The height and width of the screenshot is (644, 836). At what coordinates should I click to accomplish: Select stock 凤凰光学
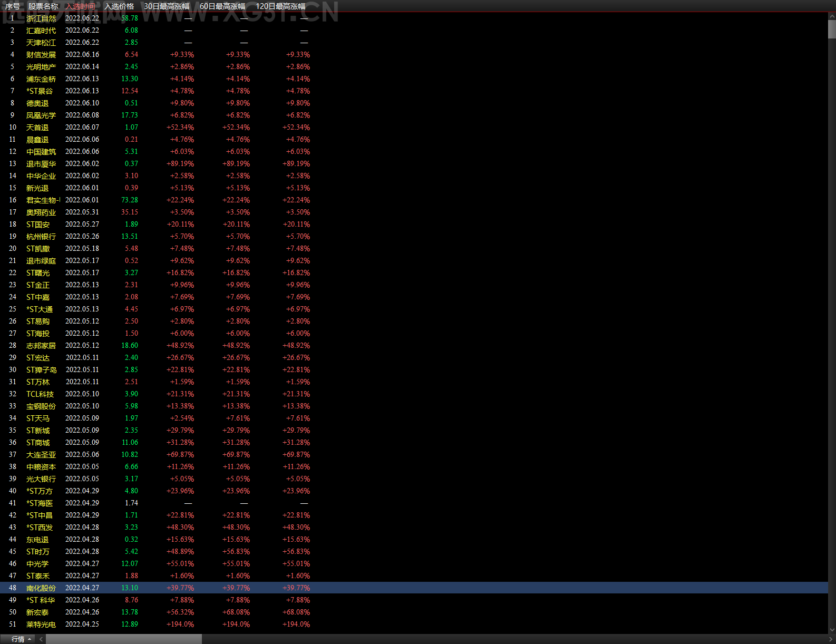(x=41, y=115)
